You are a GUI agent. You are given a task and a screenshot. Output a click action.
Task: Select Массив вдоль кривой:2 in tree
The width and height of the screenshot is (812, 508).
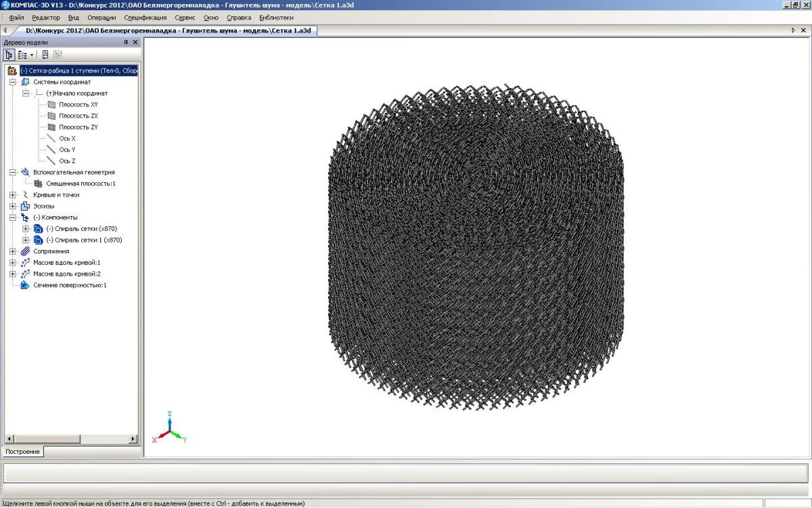[66, 274]
